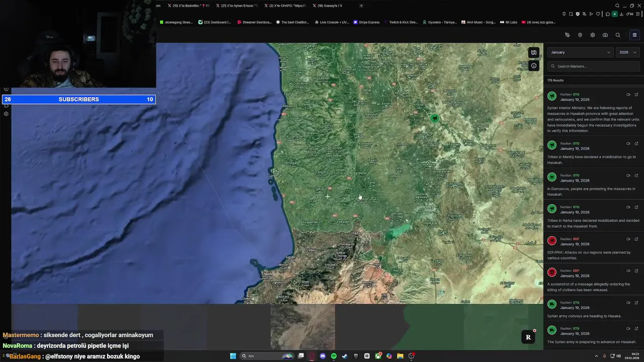Select the drawing pen tool icon
644x362 pixels.
point(568,35)
